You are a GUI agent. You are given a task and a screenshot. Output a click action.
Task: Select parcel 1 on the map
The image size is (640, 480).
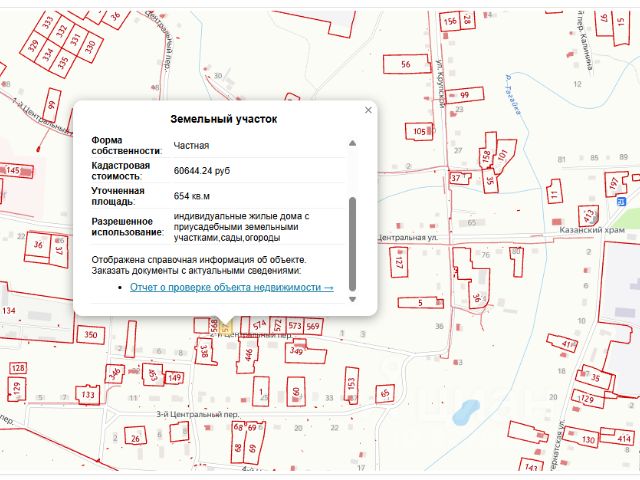click(x=261, y=391)
